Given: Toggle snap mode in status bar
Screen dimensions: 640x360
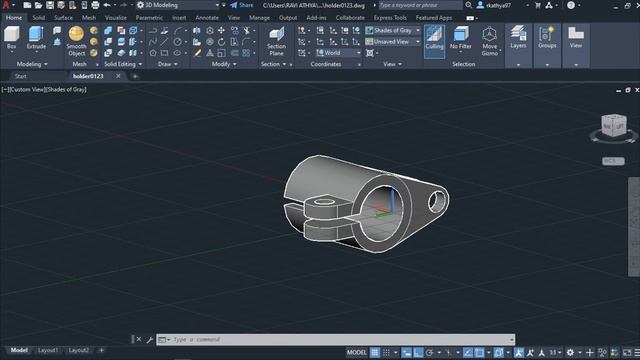Looking at the screenshot, I should [386, 352].
